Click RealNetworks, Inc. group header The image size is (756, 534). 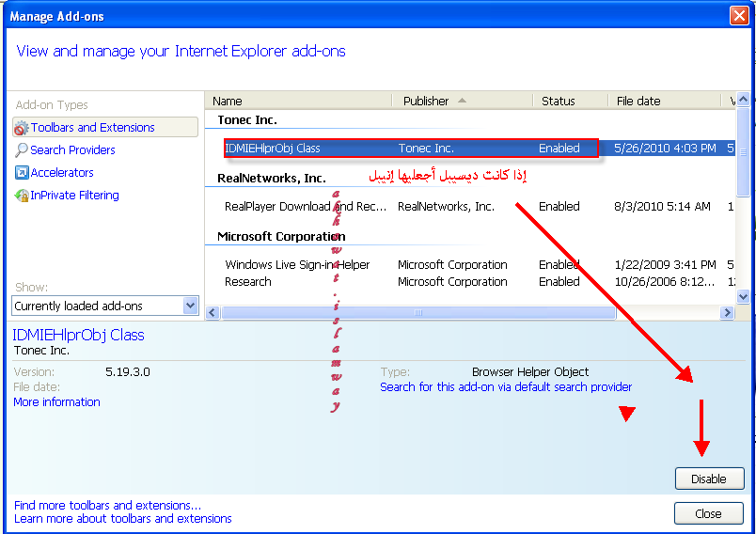pos(272,179)
